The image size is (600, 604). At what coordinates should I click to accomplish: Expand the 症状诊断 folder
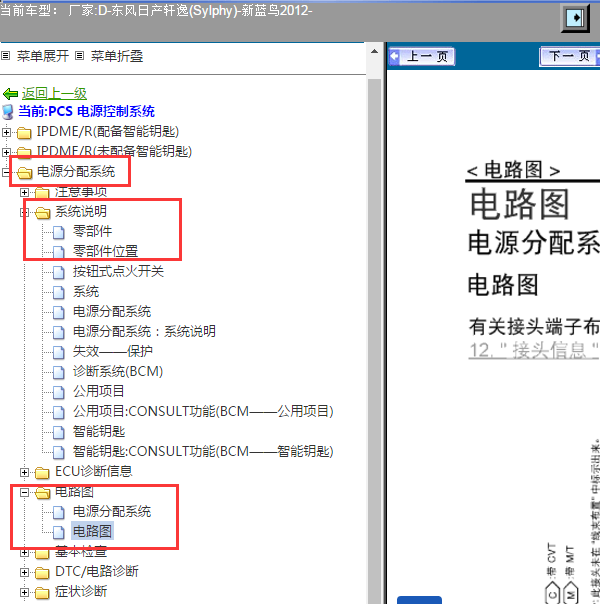pos(24,592)
